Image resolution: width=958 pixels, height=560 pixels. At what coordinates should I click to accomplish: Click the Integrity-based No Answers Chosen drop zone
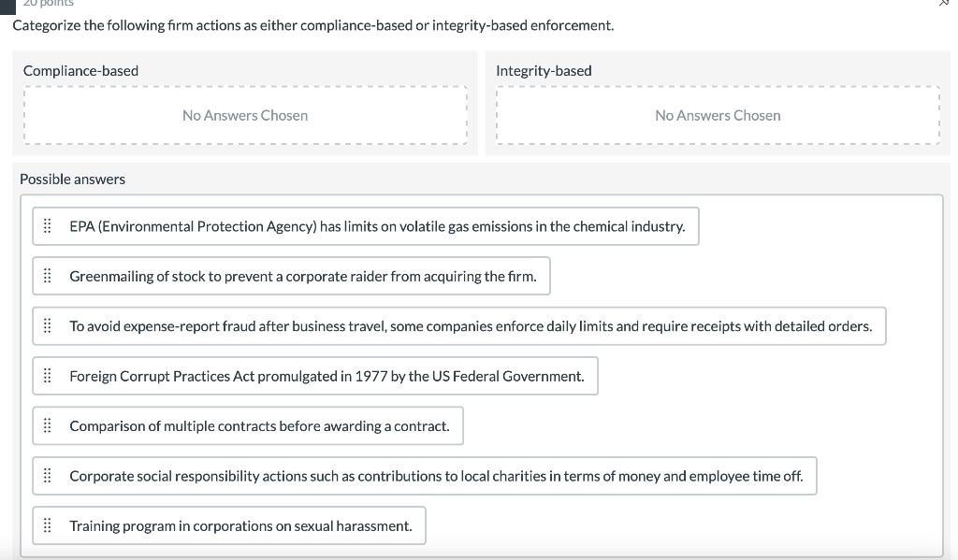coord(718,115)
